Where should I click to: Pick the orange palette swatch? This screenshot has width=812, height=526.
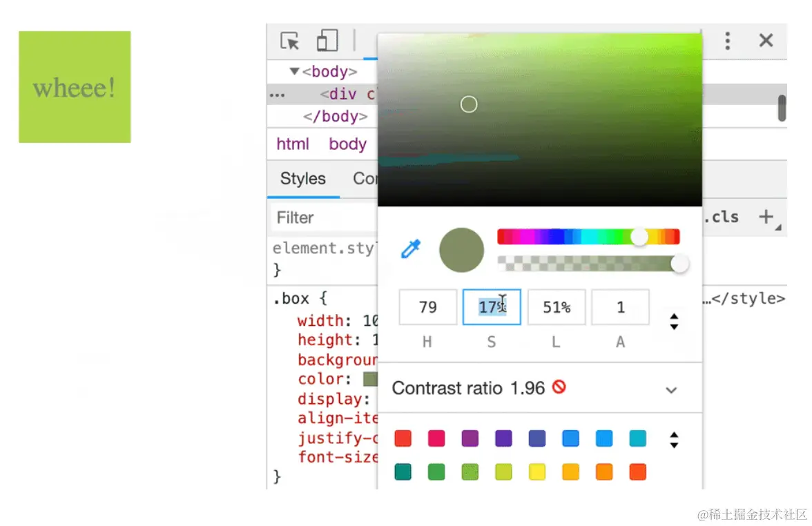pos(603,472)
